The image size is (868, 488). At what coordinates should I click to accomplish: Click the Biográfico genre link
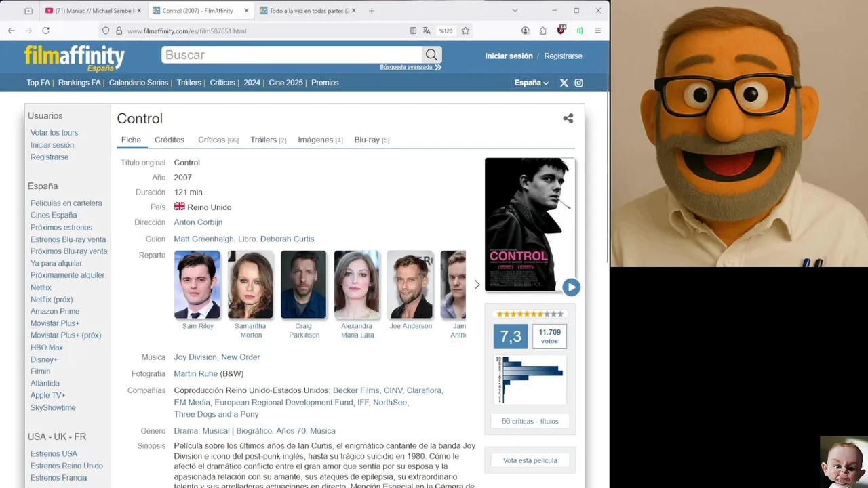coord(254,431)
